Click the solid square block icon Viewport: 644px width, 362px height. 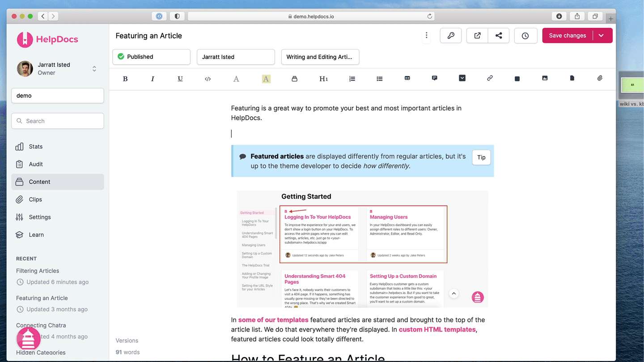coord(517,79)
